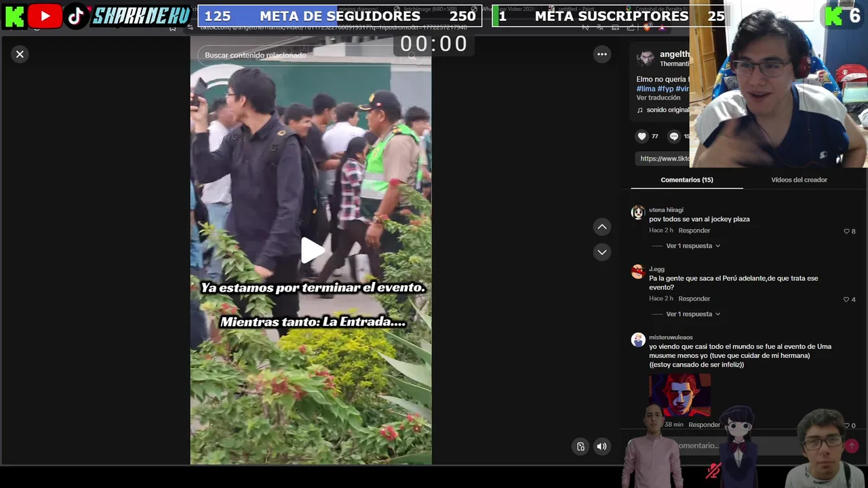Click the username misteruwuleaos
This screenshot has width=868, height=488.
tap(671, 338)
